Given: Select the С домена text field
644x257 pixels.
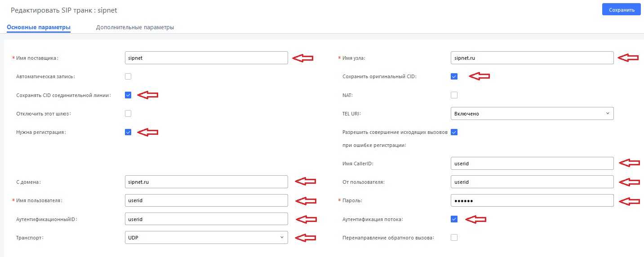Looking at the screenshot, I should [206, 182].
